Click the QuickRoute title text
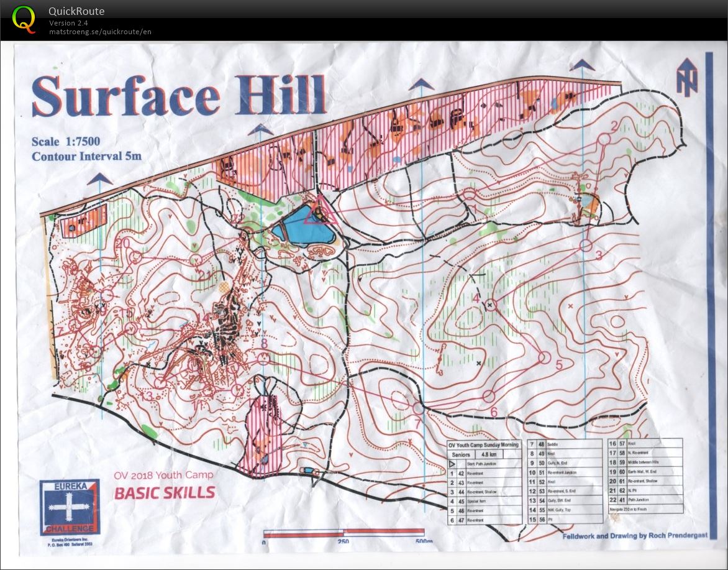Viewport: 728px width, 570px height. click(76, 11)
